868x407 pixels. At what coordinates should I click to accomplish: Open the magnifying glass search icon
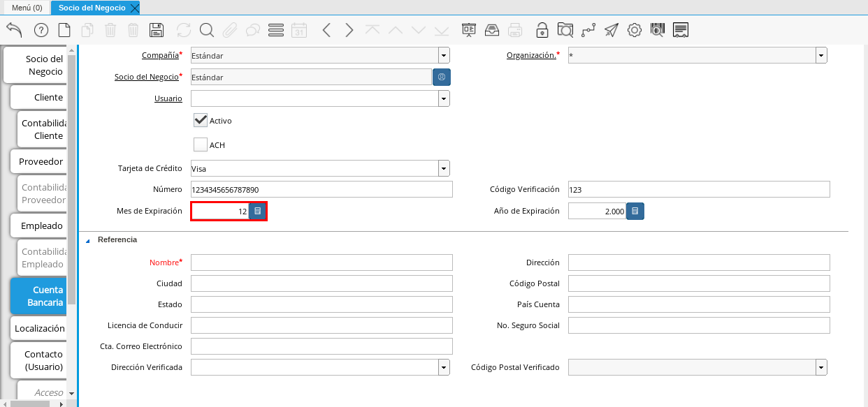206,30
